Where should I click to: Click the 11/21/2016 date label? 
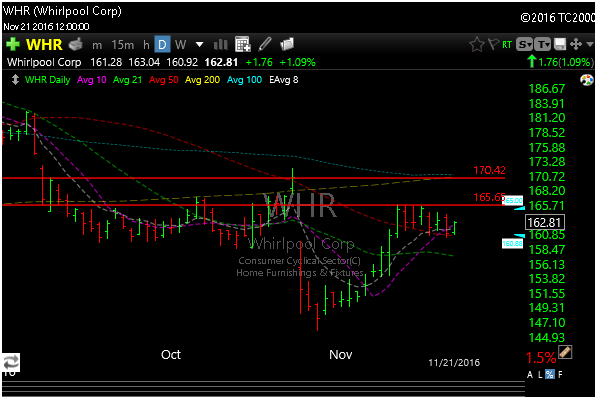[454, 362]
